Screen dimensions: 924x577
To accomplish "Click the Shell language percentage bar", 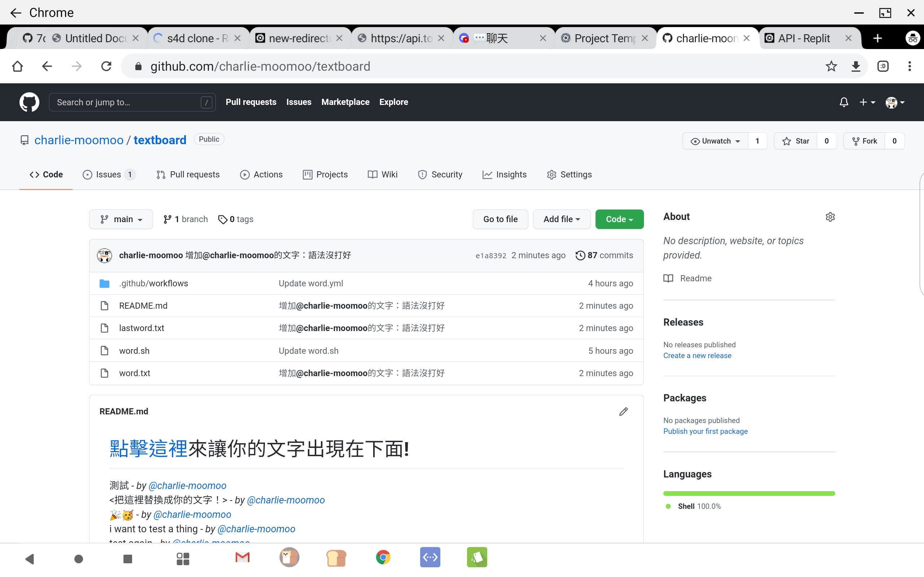I will click(748, 493).
